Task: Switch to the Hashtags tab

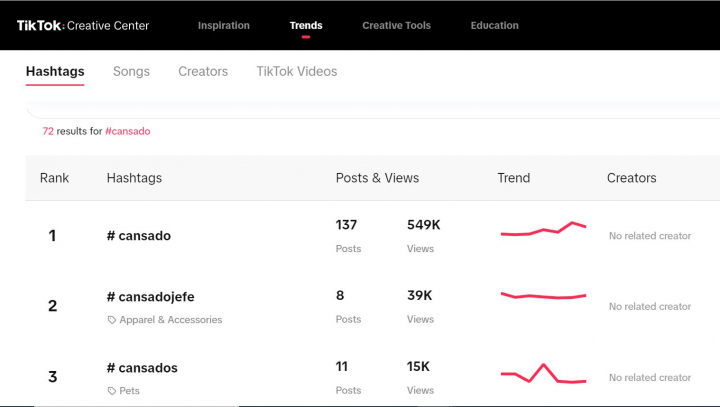Action: 55,72
